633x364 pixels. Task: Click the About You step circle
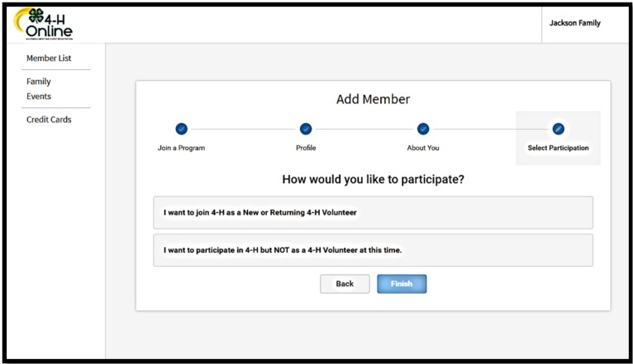coord(423,129)
